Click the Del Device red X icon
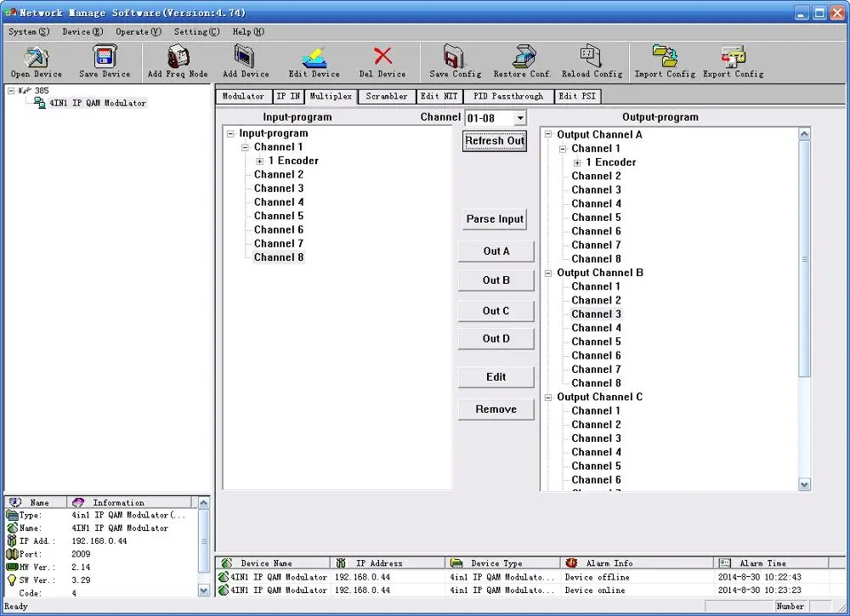The height and width of the screenshot is (616, 850). [x=382, y=57]
